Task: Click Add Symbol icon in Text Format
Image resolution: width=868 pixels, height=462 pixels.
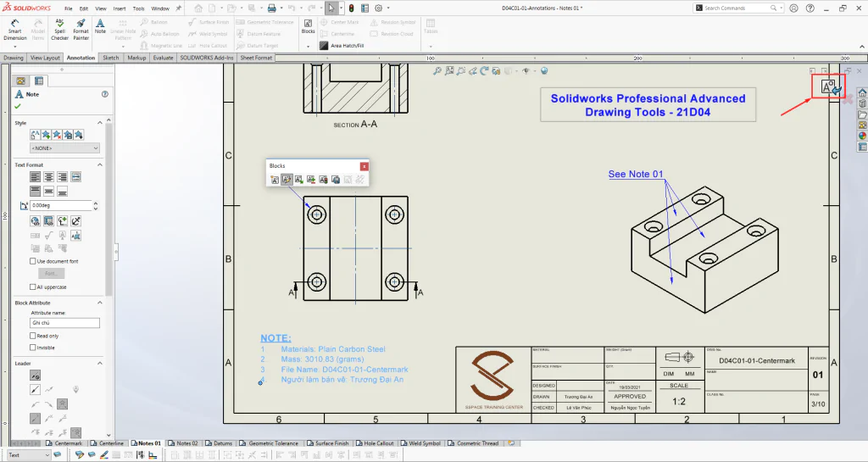Action: click(62, 221)
